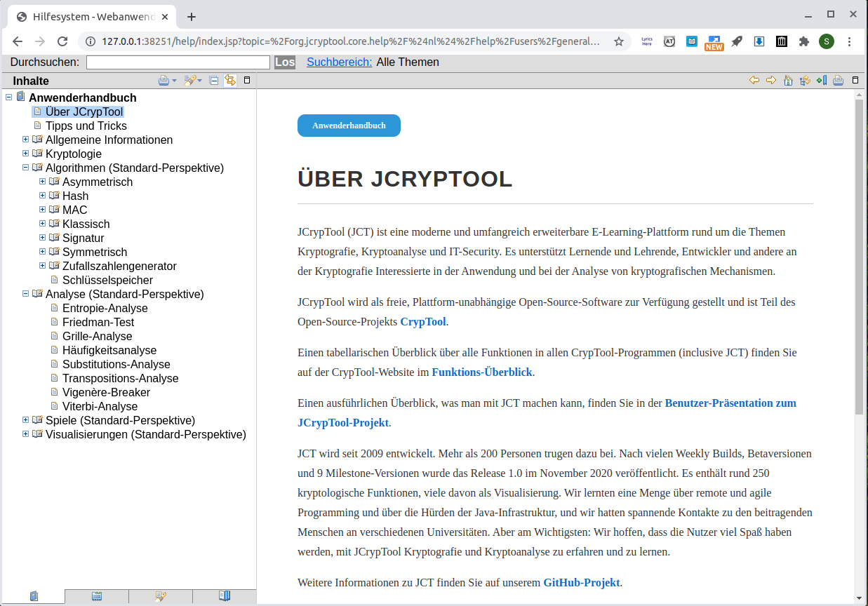Expand Visualisierungen (Standard-Perspektive) node
Viewport: 868px width, 606px height.
[x=26, y=434]
